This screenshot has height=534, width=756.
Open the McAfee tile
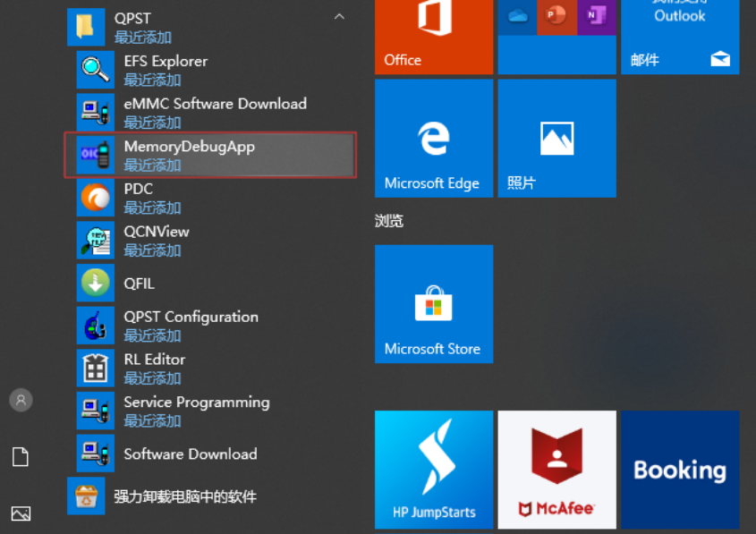click(556, 470)
